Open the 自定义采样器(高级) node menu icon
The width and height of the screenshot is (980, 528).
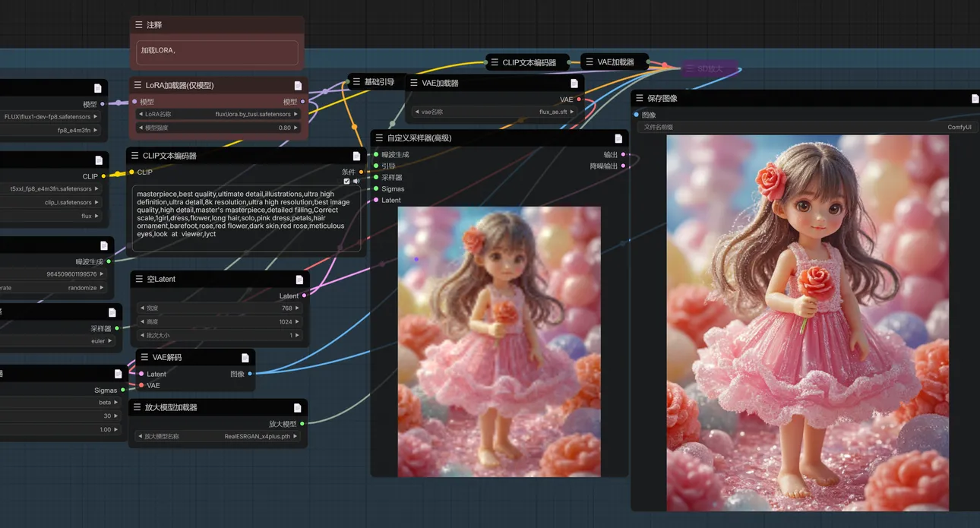[379, 138]
